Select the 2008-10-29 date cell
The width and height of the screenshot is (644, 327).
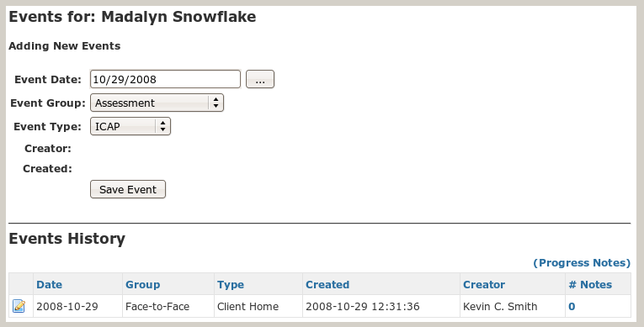pyautogui.click(x=77, y=306)
